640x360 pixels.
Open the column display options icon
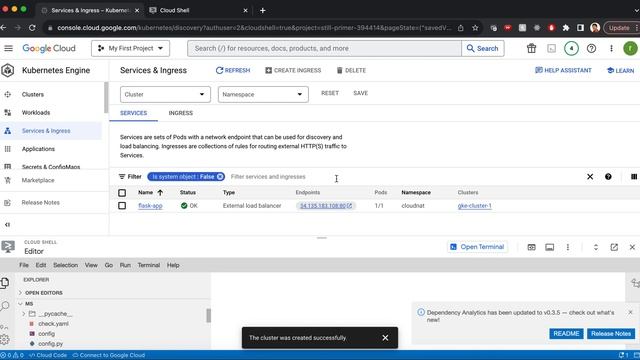pyautogui.click(x=633, y=177)
